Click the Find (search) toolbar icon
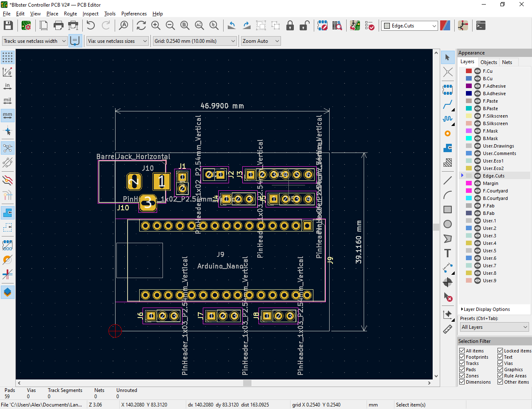 point(123,26)
